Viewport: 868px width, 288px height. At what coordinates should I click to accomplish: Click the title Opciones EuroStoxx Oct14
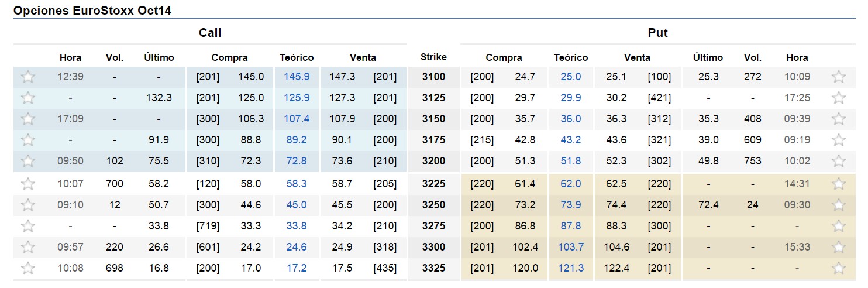point(92,11)
